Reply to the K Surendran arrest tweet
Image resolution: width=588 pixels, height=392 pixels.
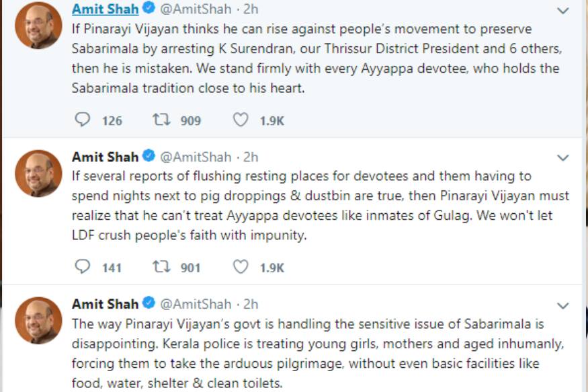[82, 120]
